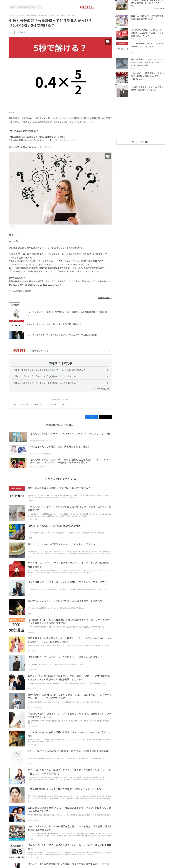Viewport: 174px width, 868px height.
Task: Open the 'ファッション' breadcrumb link
Action: coord(20,15)
